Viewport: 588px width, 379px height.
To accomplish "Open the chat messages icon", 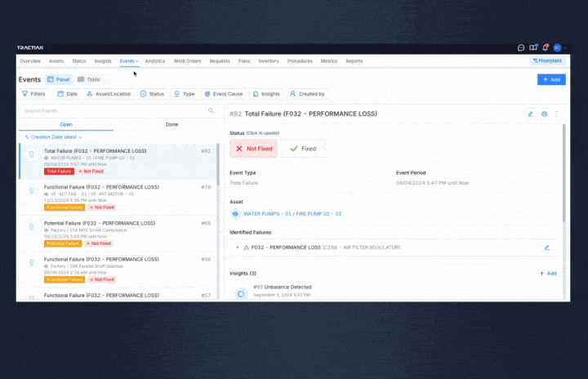I will click(x=521, y=47).
